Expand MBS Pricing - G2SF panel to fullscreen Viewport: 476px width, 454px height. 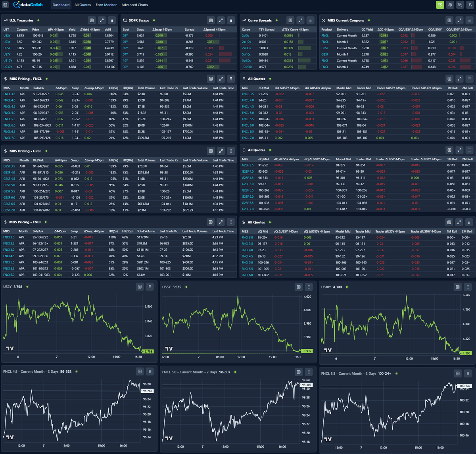(x=221, y=151)
